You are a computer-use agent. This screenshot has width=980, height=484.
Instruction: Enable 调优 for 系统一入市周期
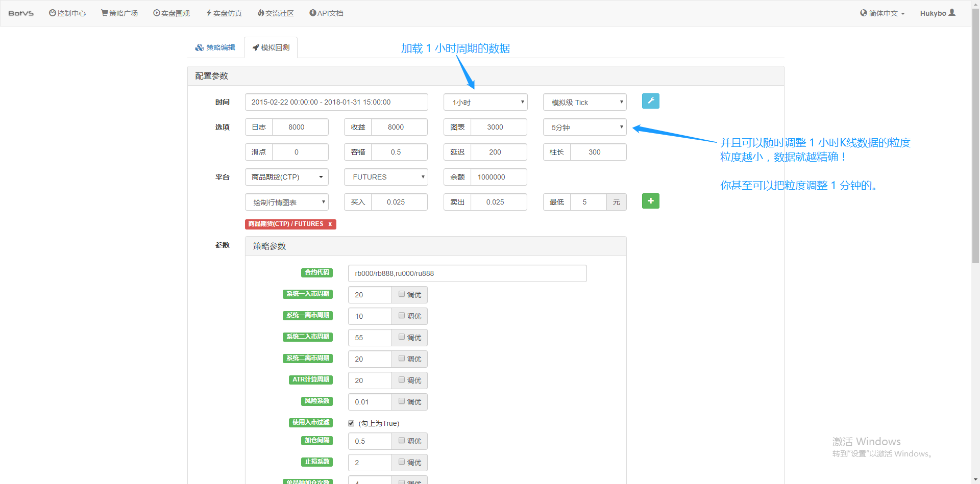tap(402, 294)
